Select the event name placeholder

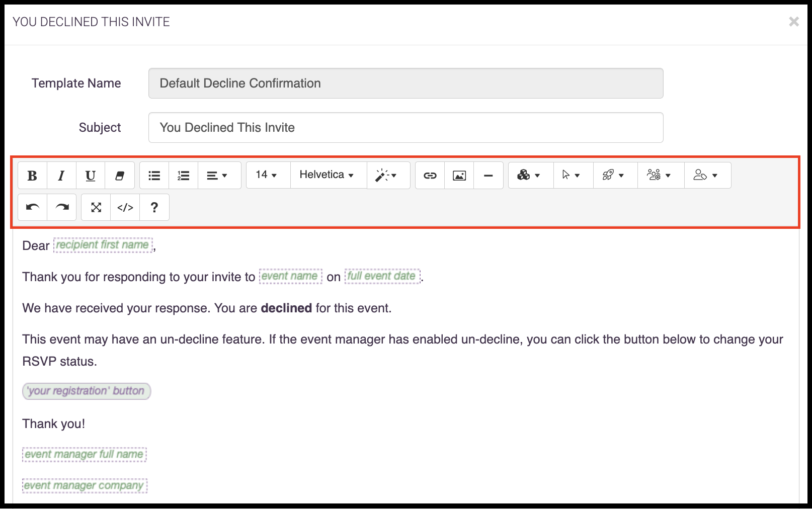point(290,276)
